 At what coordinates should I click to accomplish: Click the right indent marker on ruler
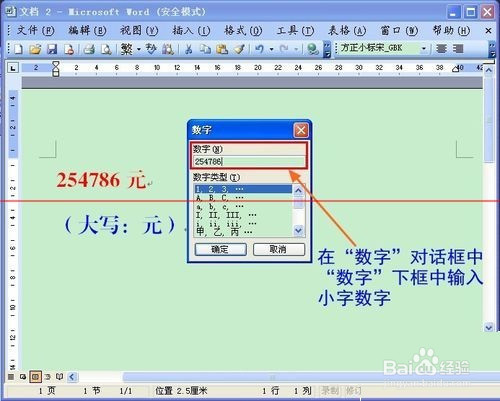pyautogui.click(x=456, y=69)
